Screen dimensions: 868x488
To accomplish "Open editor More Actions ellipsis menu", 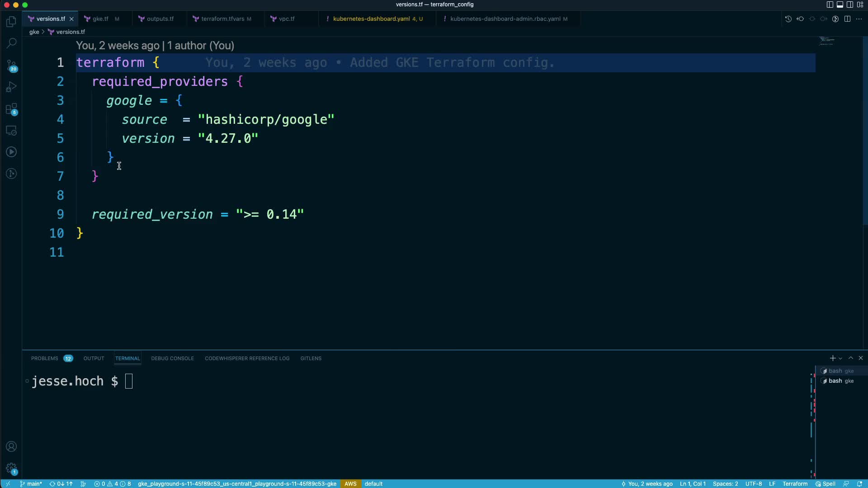I will 859,19.
